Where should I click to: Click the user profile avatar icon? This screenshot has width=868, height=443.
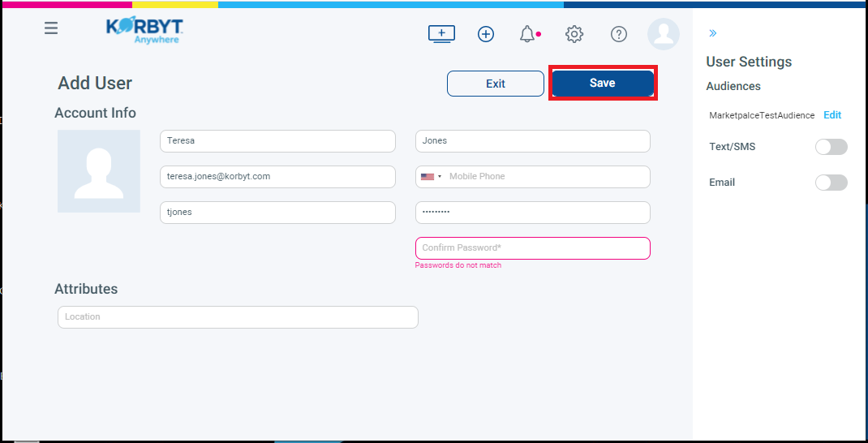(x=664, y=34)
